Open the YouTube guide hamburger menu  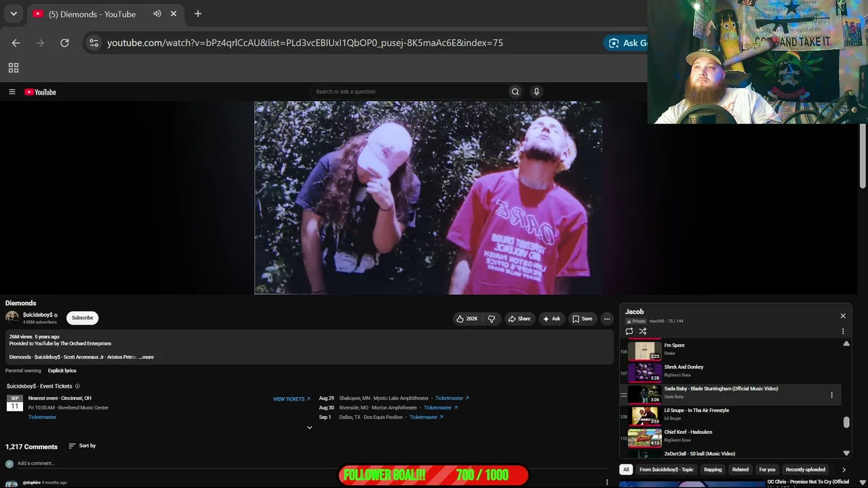pos(12,92)
